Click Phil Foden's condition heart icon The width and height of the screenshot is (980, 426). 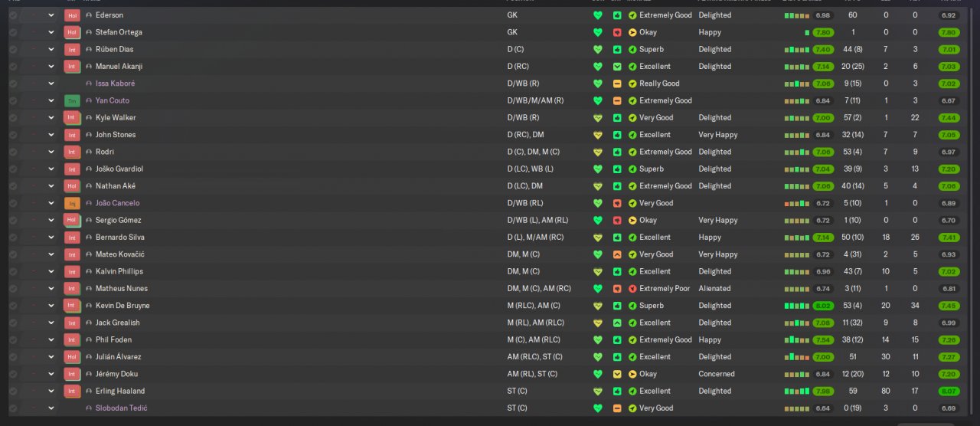click(598, 340)
